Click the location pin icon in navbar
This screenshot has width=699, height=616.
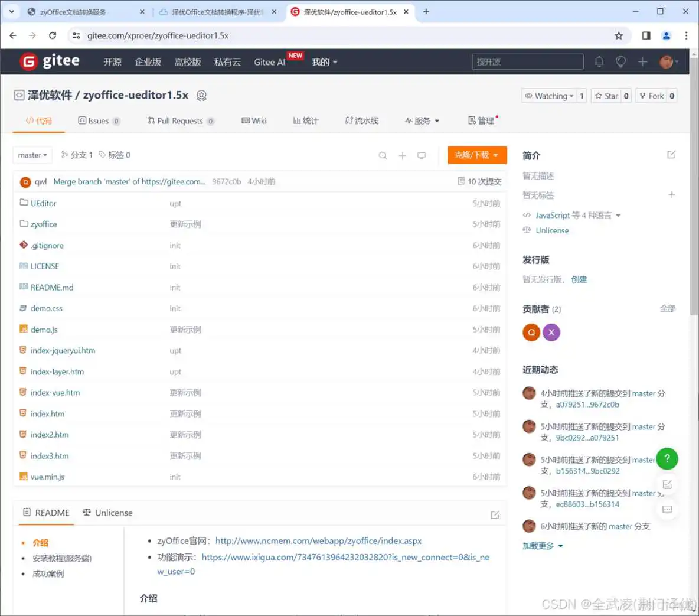[x=620, y=61]
